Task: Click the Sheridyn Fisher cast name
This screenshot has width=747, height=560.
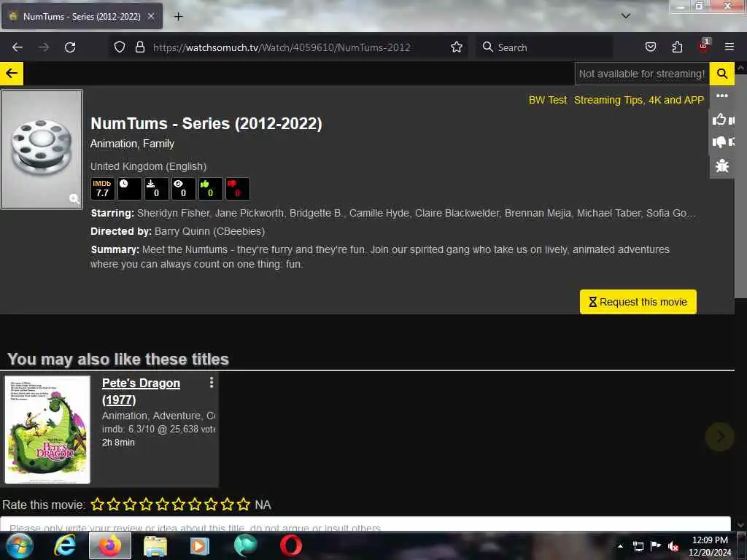Action: pyautogui.click(x=173, y=214)
